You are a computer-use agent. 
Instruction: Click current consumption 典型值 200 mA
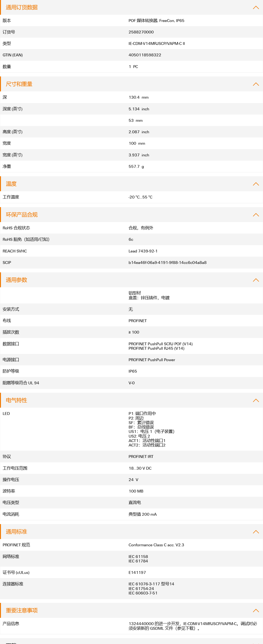(143, 514)
